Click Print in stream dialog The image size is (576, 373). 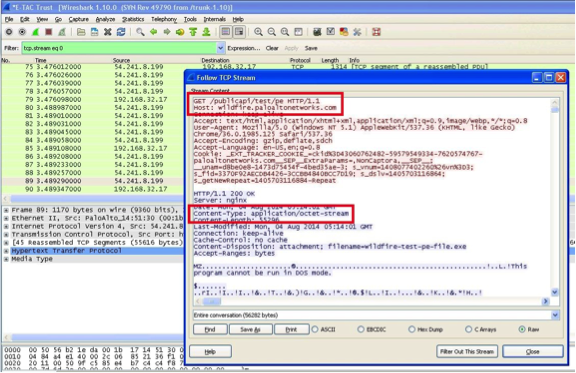(x=291, y=329)
